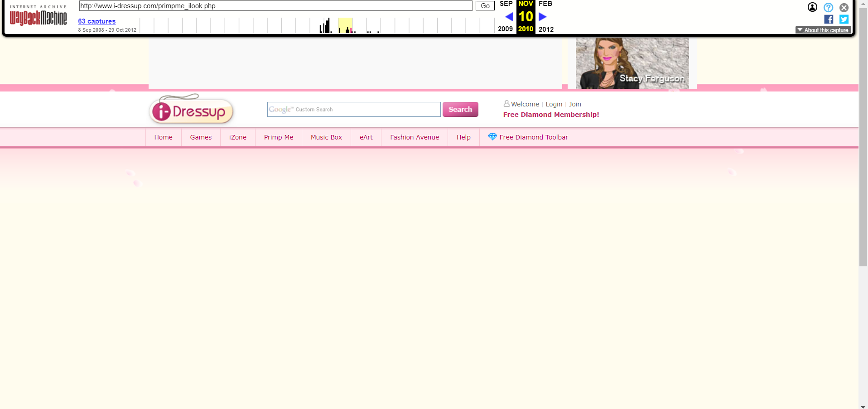Viewport: 868px width, 409px height.
Task: Click Free Diamond Membership link
Action: 551,115
